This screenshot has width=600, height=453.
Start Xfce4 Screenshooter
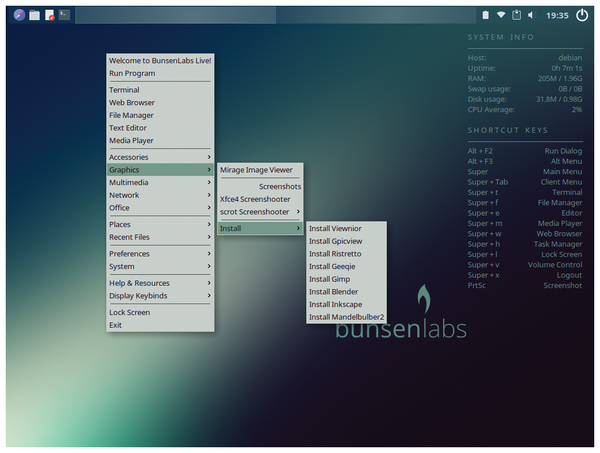[260, 199]
